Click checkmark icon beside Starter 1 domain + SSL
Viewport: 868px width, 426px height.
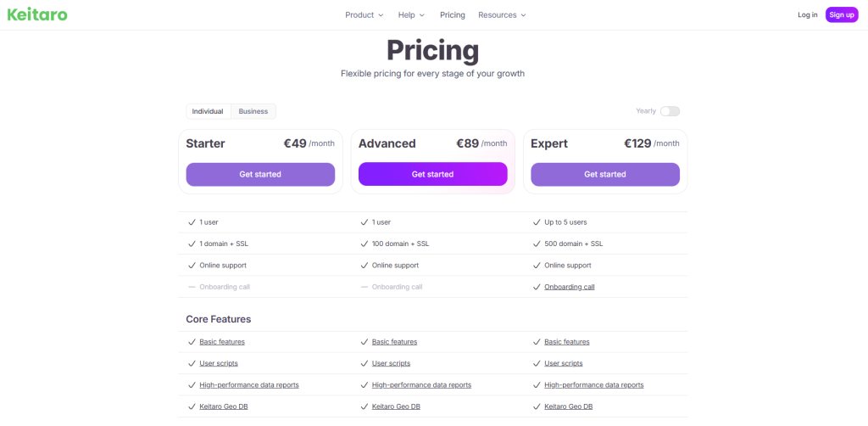[192, 244]
